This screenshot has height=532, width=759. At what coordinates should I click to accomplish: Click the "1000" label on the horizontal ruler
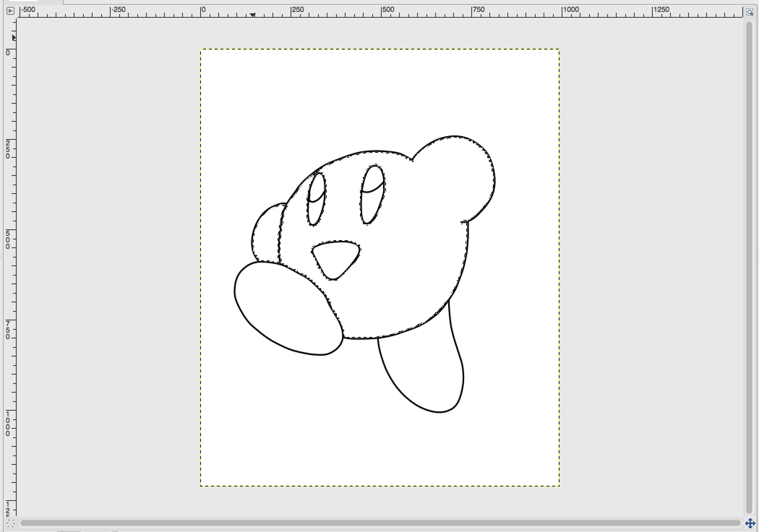(x=571, y=9)
